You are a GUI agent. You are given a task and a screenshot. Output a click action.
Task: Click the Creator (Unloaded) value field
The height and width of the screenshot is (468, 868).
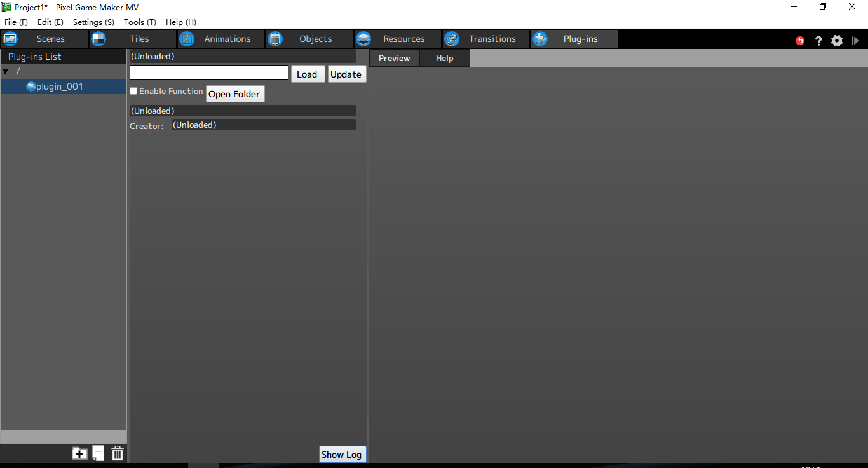264,125
